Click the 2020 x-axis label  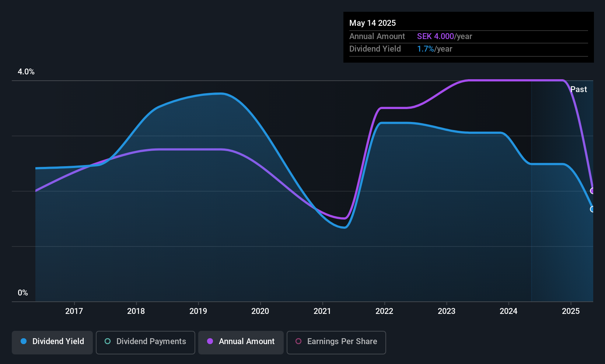coord(260,311)
